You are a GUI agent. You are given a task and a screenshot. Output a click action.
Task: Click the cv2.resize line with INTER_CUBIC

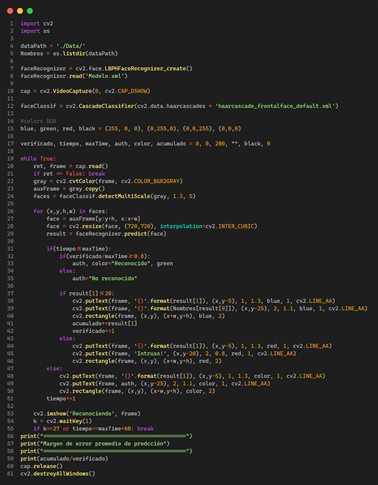pos(152,226)
